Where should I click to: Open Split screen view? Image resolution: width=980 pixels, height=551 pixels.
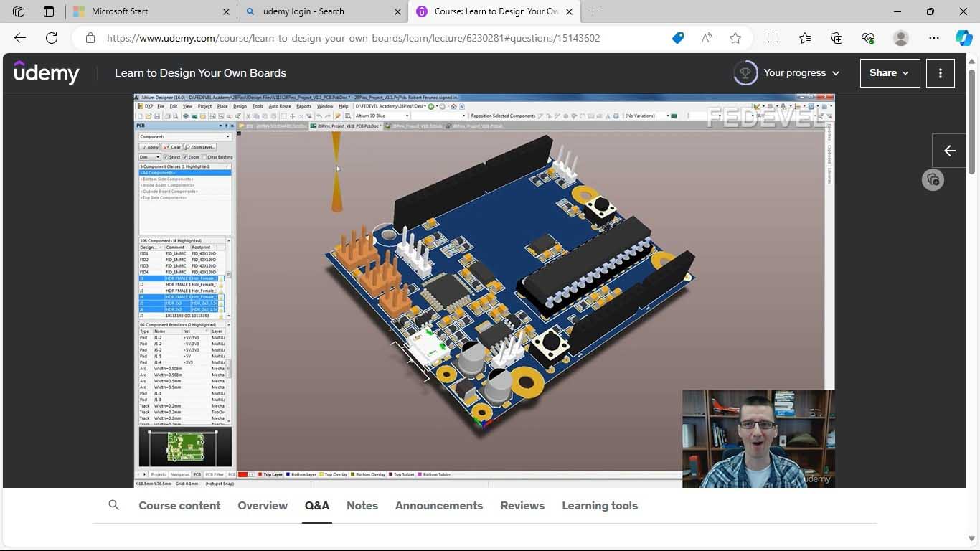click(773, 38)
